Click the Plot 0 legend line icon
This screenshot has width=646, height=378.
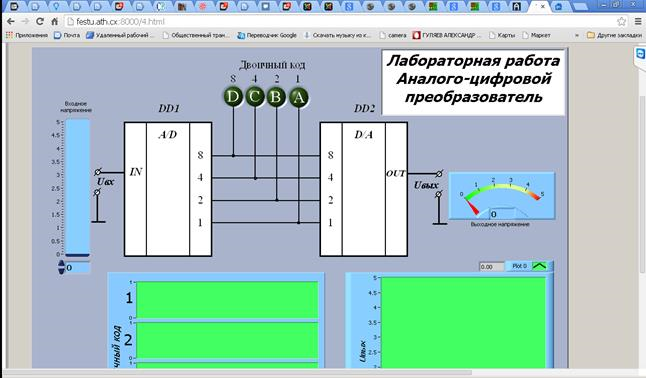pos(539,266)
